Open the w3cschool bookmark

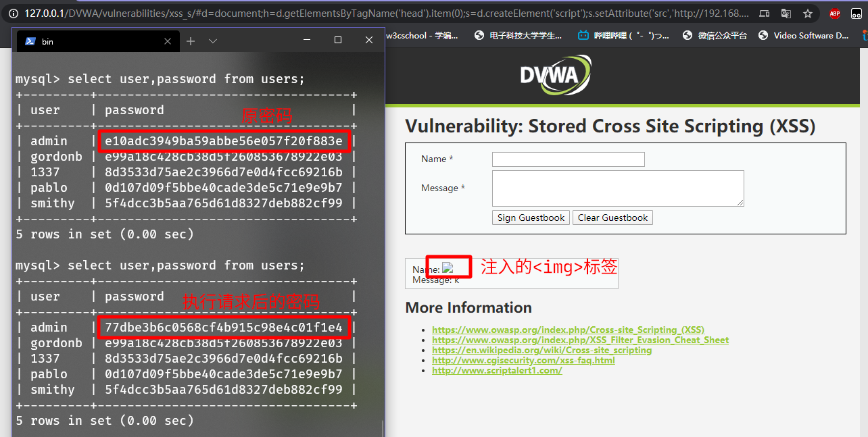[x=421, y=36]
